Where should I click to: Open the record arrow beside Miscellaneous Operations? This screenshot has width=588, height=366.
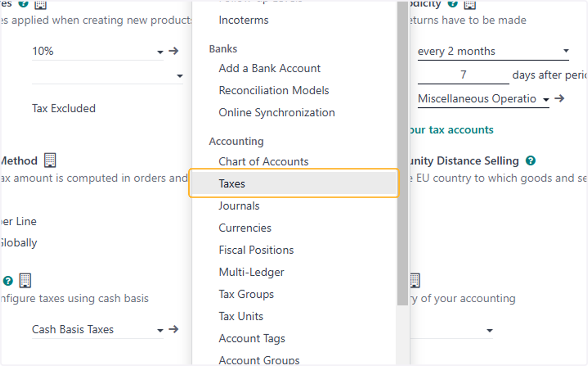click(x=560, y=99)
